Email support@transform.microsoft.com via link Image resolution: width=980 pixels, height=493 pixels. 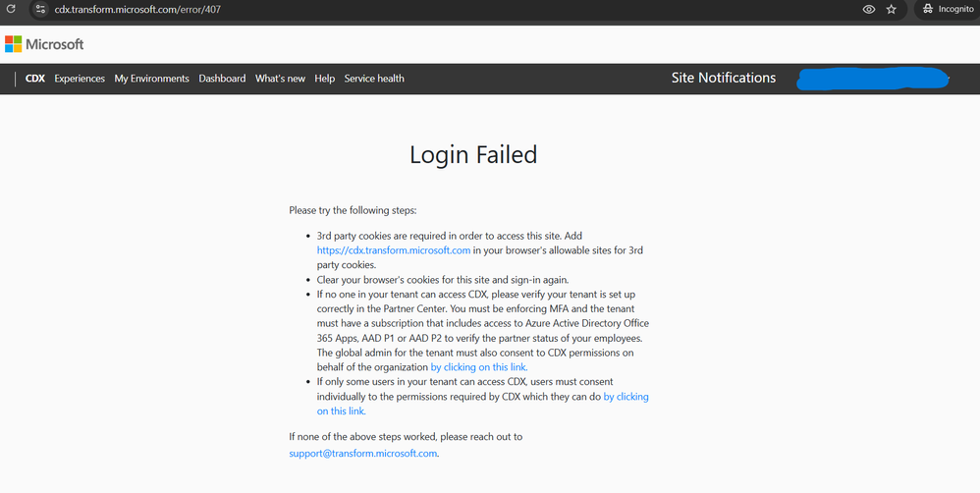363,454
